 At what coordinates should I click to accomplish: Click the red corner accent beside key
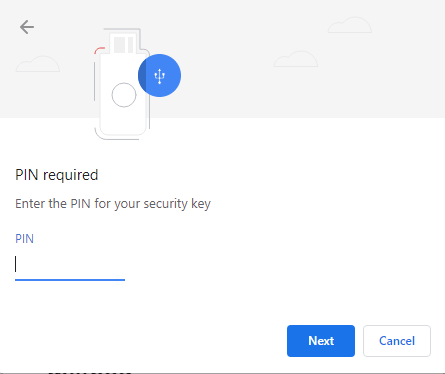99,50
